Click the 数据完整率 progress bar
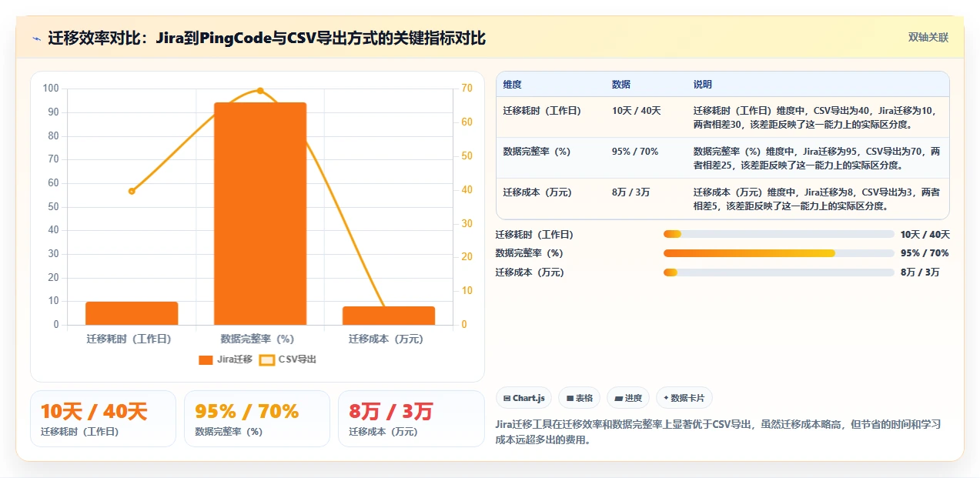The height and width of the screenshot is (478, 980). [x=779, y=253]
